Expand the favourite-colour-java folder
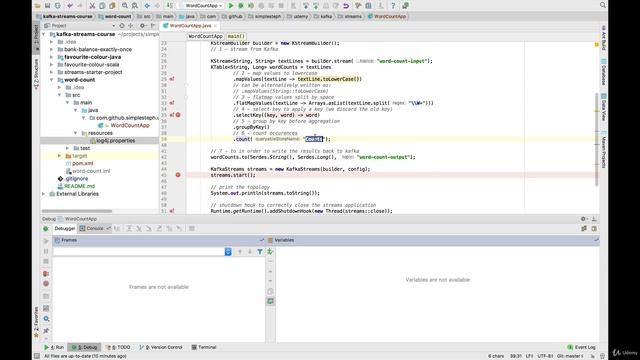Screen dimensions: 640x360 51,57
